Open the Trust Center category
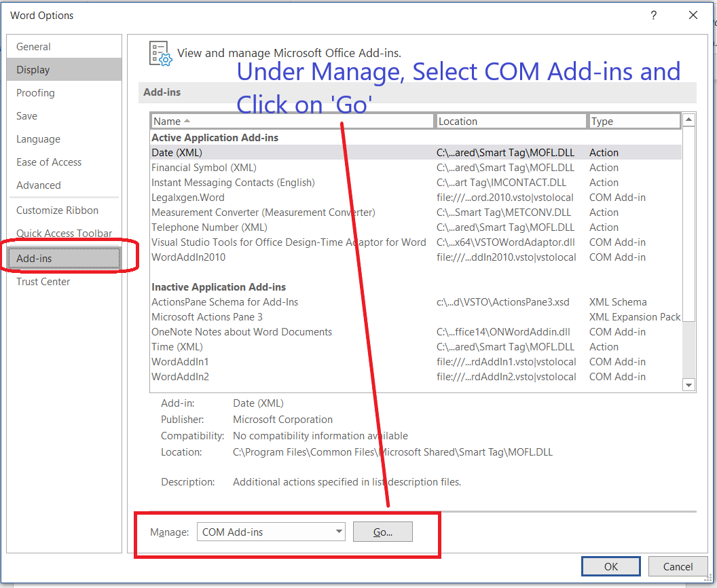 [x=43, y=282]
